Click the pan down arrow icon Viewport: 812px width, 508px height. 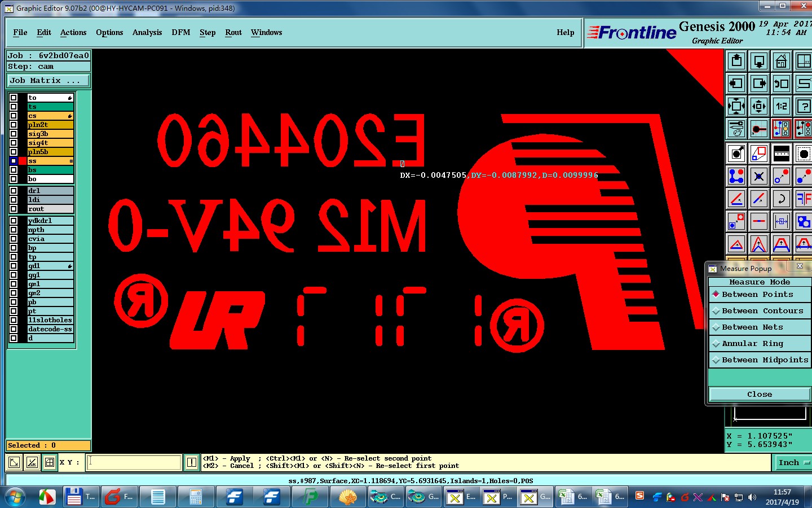[759, 61]
